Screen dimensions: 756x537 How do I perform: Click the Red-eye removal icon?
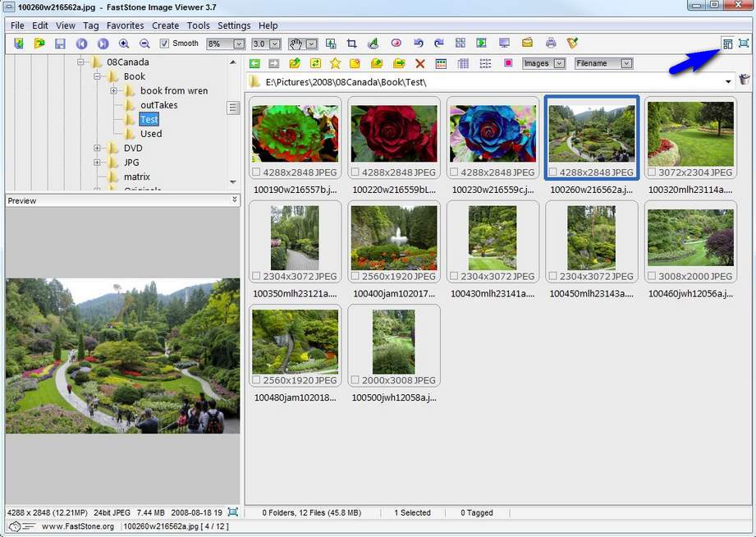coord(396,43)
